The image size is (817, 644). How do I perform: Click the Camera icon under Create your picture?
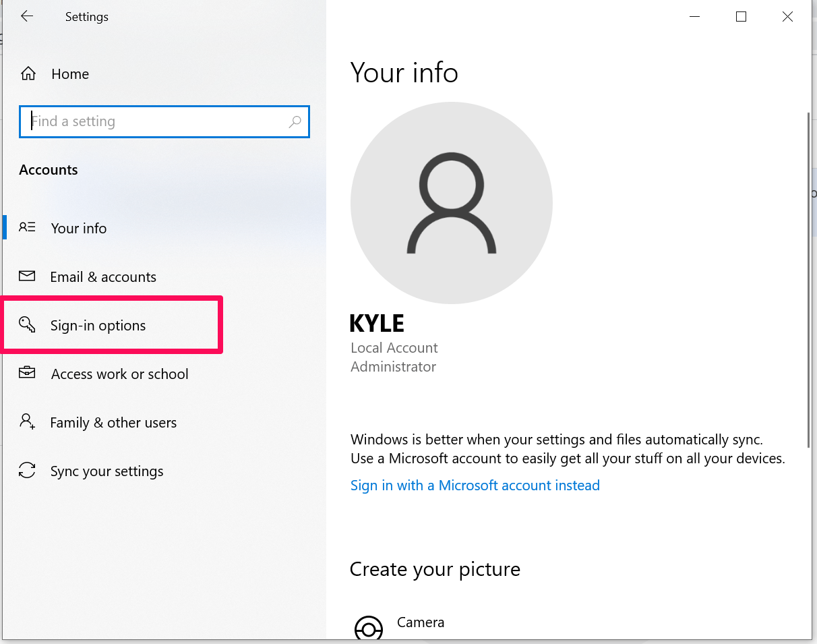tap(369, 628)
